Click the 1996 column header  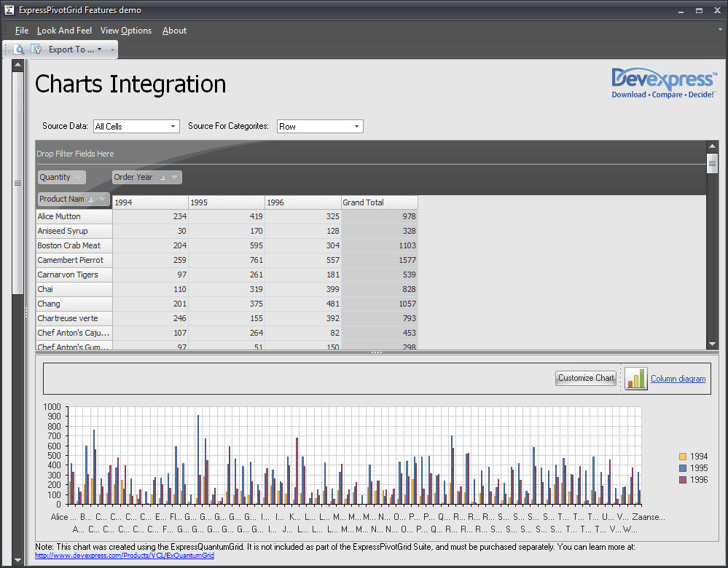click(302, 202)
